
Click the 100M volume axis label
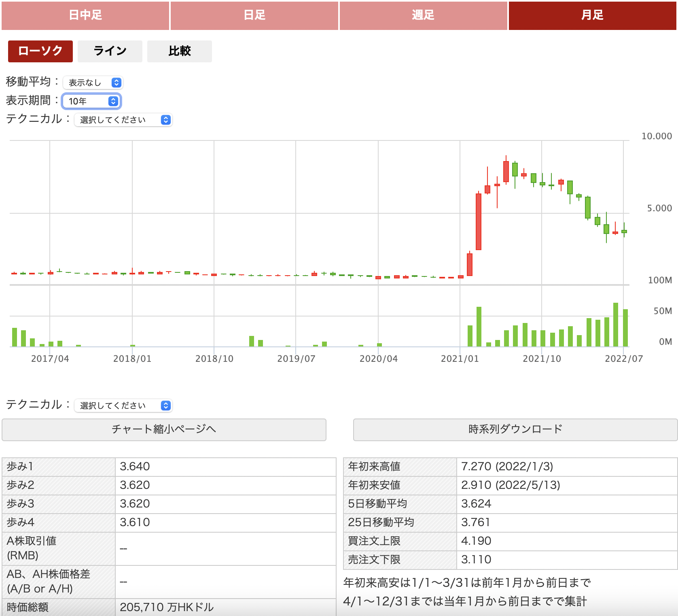point(660,280)
